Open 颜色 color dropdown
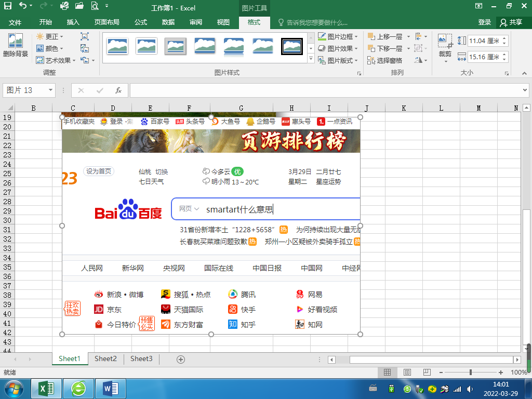Screen dimensions: 532x399 click(50, 48)
